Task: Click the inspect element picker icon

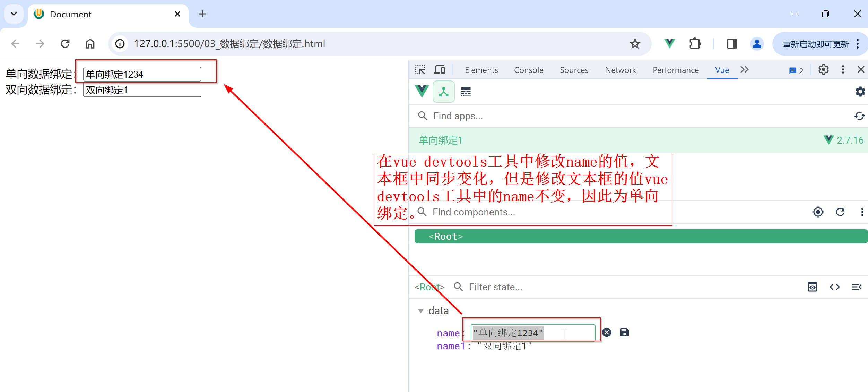Action: click(420, 70)
